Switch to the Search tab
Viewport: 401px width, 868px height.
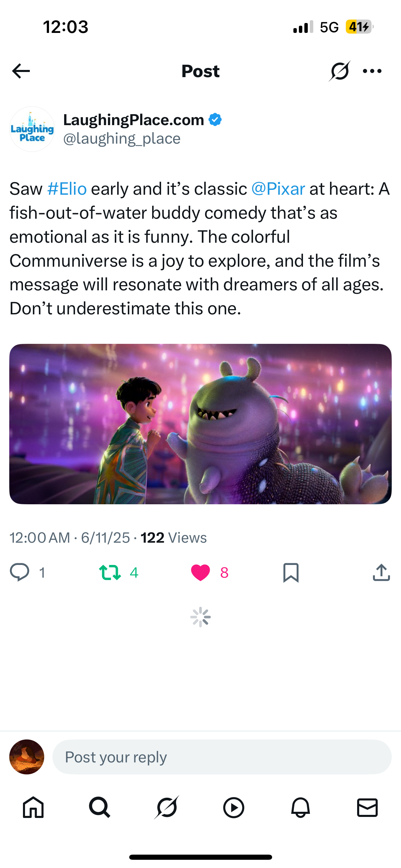100,808
